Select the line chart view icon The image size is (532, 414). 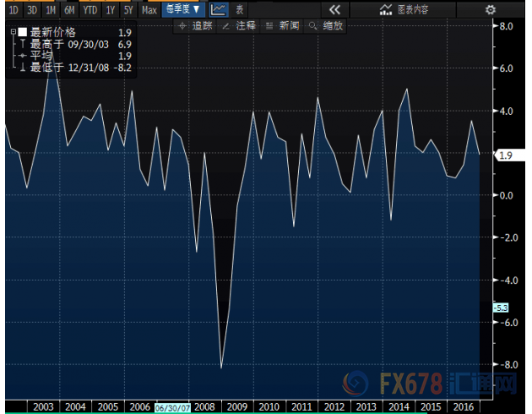218,10
